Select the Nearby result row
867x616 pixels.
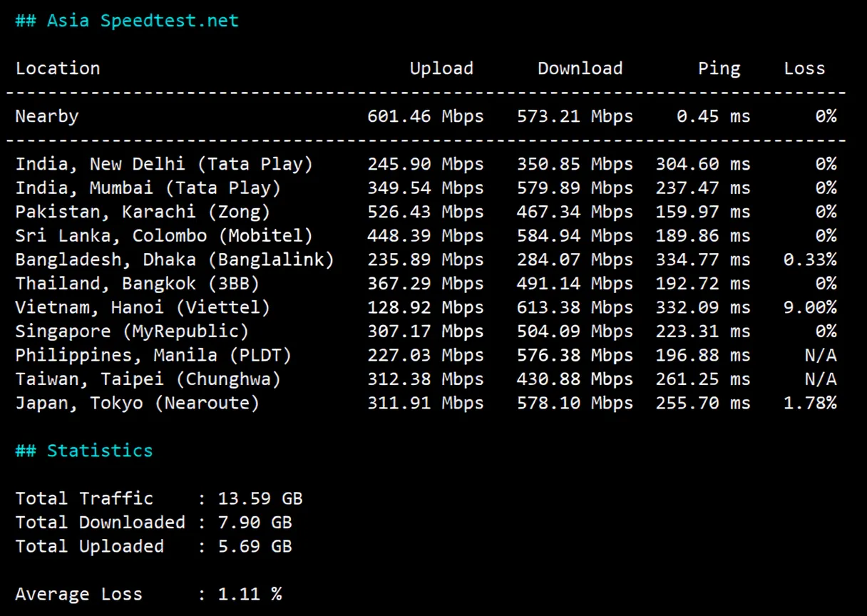(46, 115)
